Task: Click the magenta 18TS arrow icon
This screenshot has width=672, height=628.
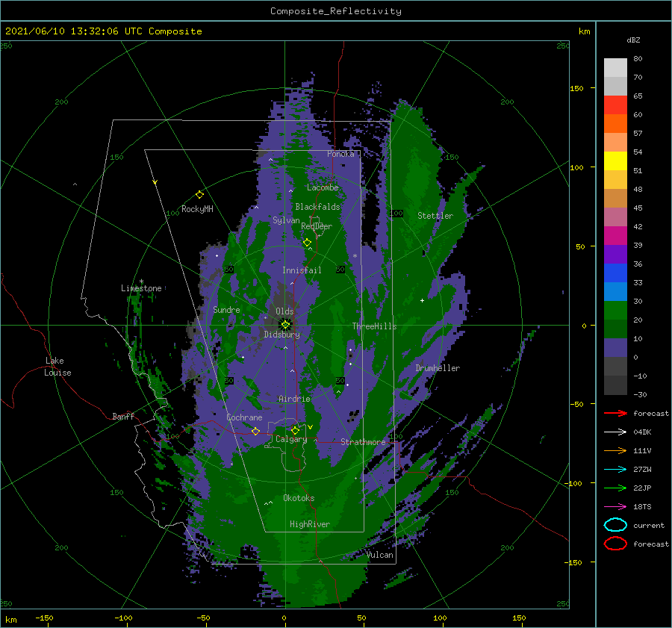Action: (x=615, y=506)
